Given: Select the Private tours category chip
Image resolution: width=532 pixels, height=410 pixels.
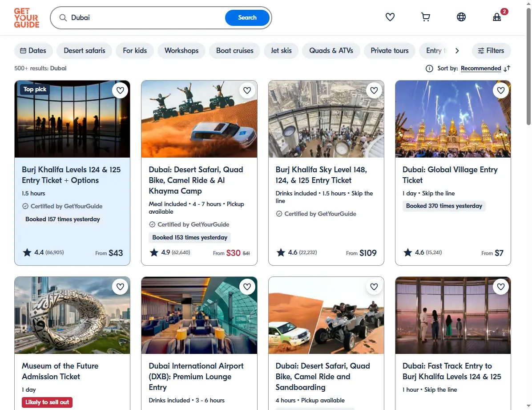Looking at the screenshot, I should [390, 51].
